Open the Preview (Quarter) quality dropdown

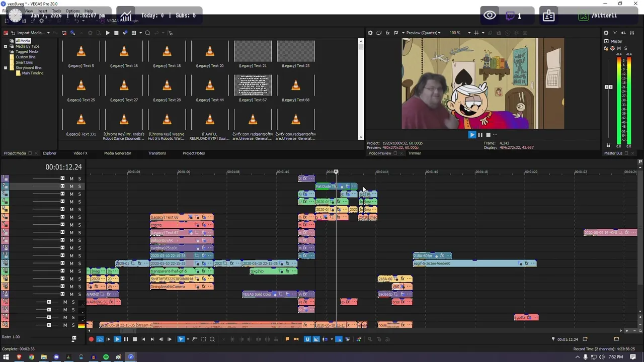[x=423, y=33]
